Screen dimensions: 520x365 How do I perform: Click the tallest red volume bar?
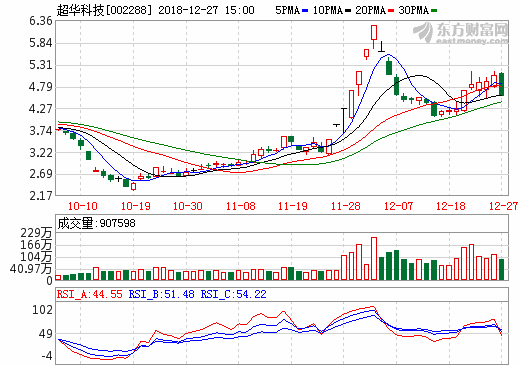point(374,258)
